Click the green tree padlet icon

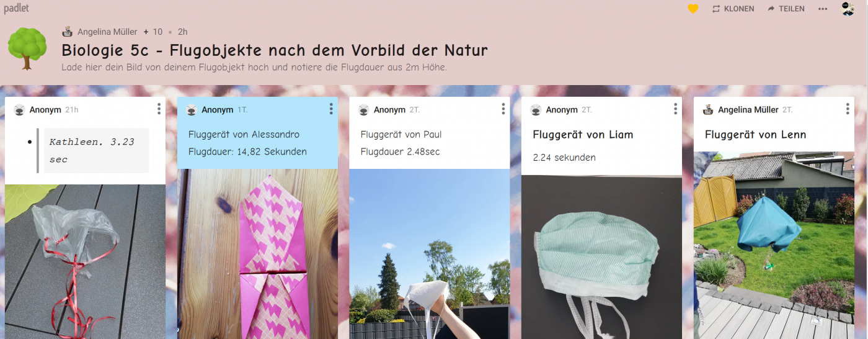point(27,48)
